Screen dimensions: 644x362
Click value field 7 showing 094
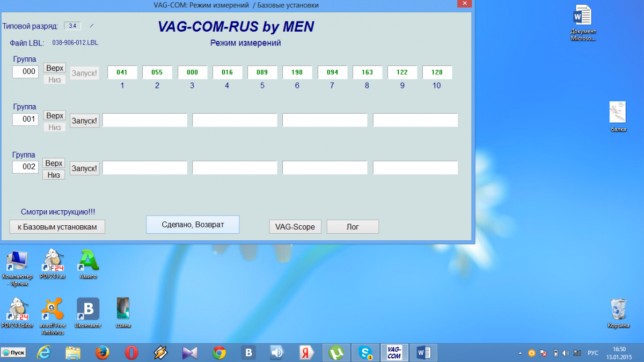click(x=332, y=72)
